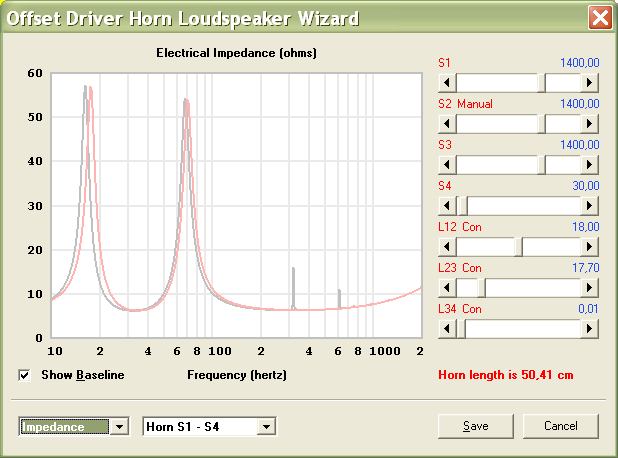Screen dimensions: 618x458
Task: Click the L34 Con label
Action: point(460,309)
